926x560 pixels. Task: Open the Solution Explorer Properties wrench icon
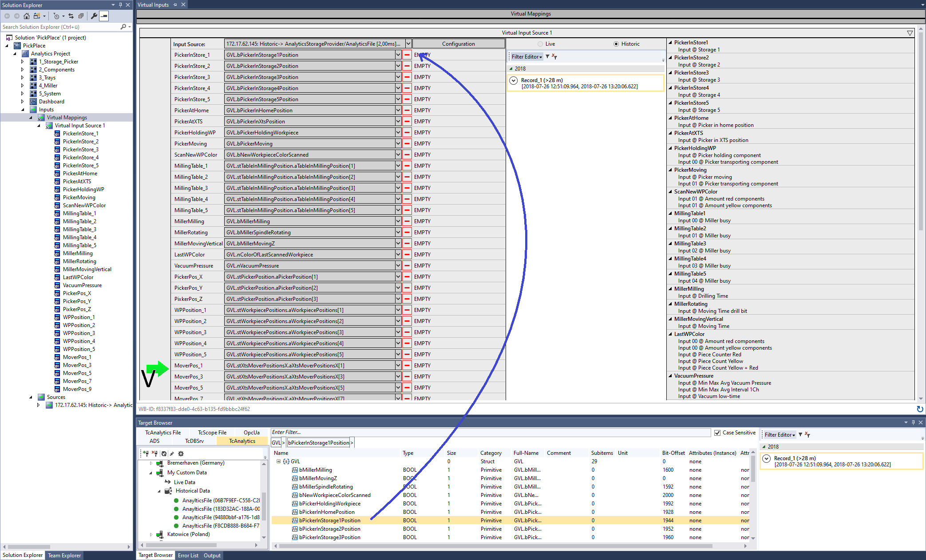94,16
